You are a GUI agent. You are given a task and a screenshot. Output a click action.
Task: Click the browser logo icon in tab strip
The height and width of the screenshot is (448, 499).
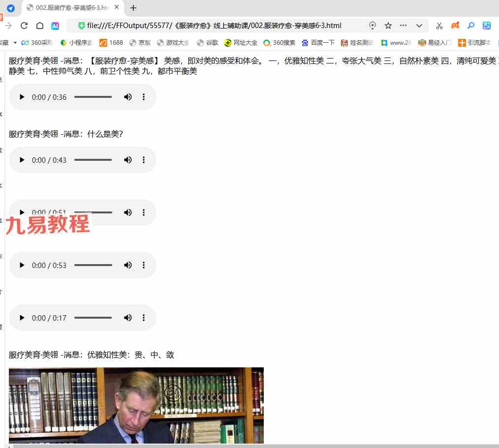pos(10,8)
